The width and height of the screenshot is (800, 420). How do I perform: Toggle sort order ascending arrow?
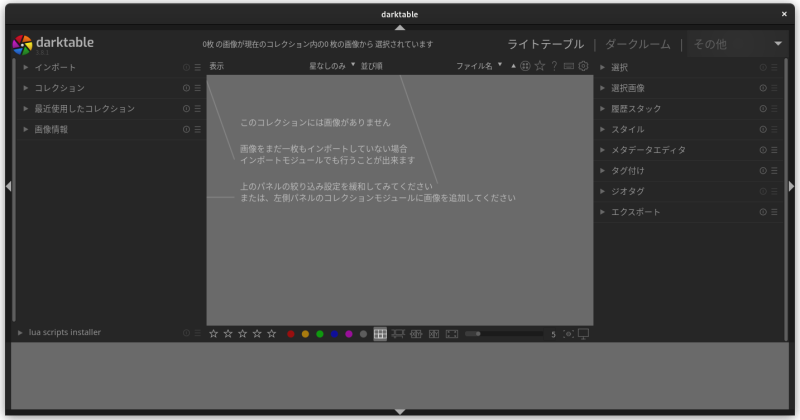tap(513, 66)
